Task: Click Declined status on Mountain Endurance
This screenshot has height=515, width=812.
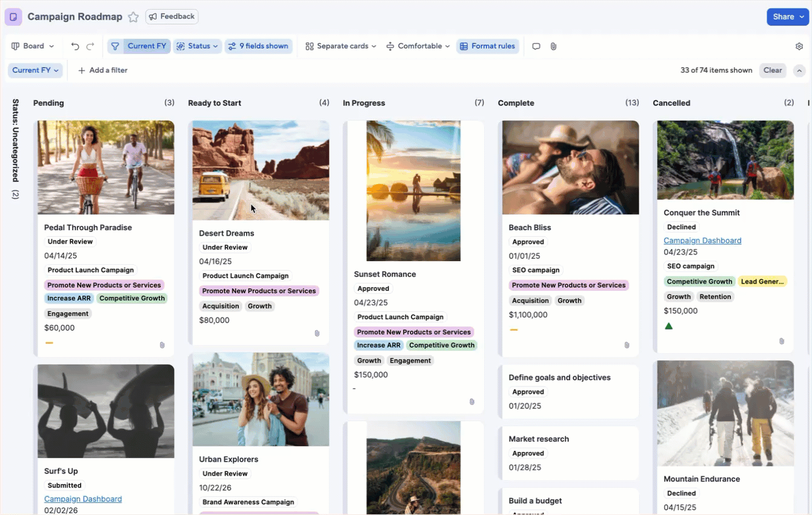Action: click(x=681, y=494)
